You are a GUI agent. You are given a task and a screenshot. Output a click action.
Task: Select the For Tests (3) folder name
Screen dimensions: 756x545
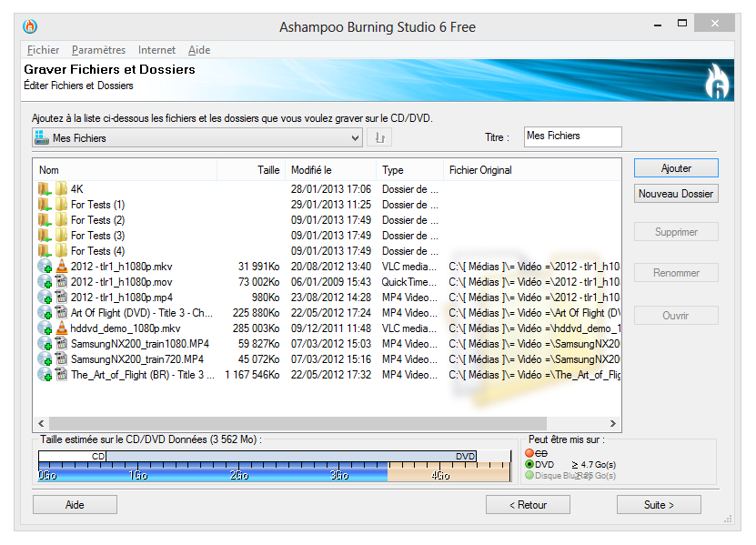[98, 236]
